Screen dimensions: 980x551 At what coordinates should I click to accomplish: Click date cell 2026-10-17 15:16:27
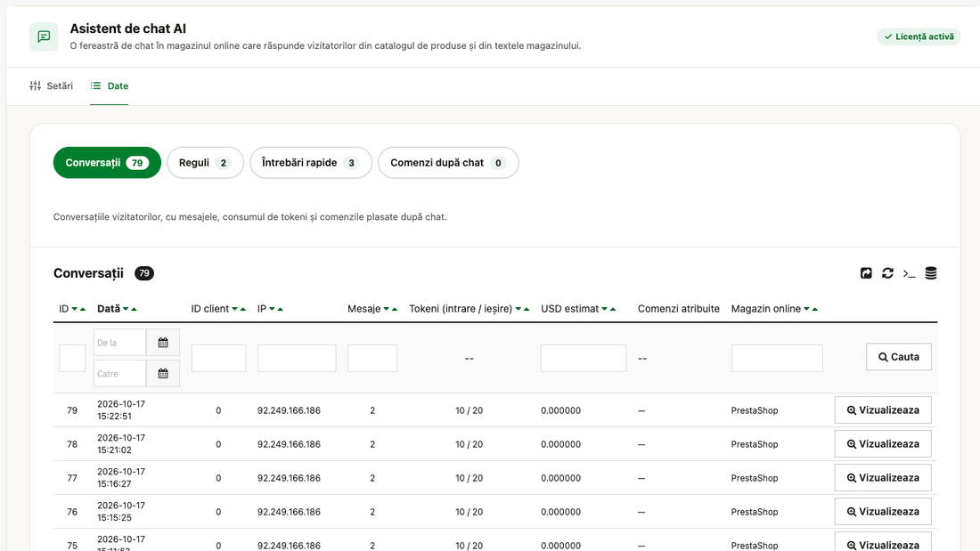(121, 477)
